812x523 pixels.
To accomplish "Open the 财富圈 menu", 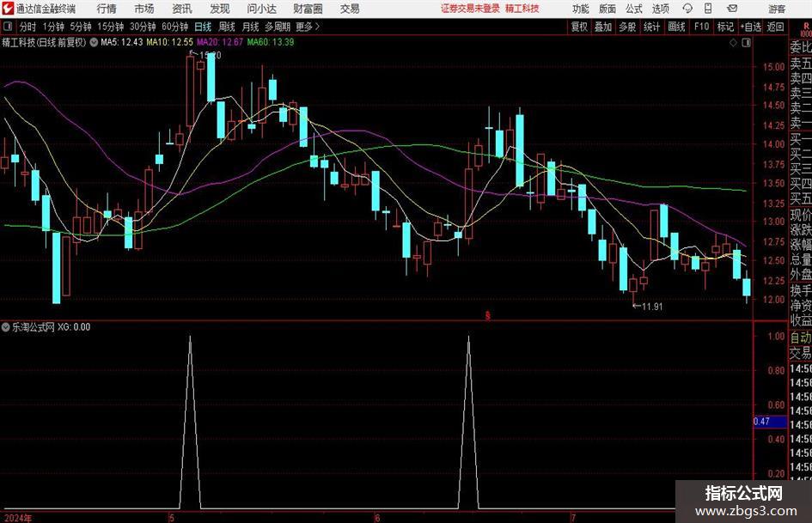I will click(308, 9).
